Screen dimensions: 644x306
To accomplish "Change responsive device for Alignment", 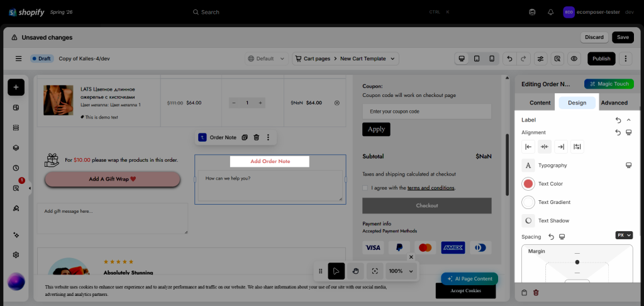I will coord(628,132).
